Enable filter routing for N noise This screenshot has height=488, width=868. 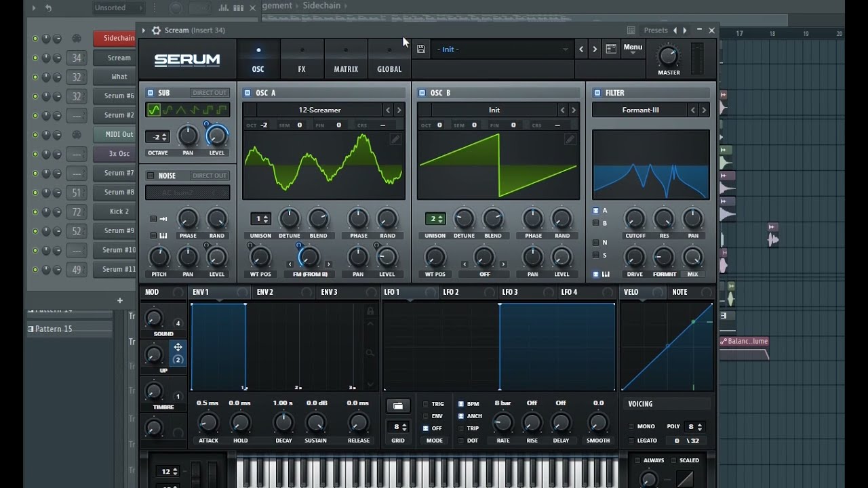tap(595, 243)
